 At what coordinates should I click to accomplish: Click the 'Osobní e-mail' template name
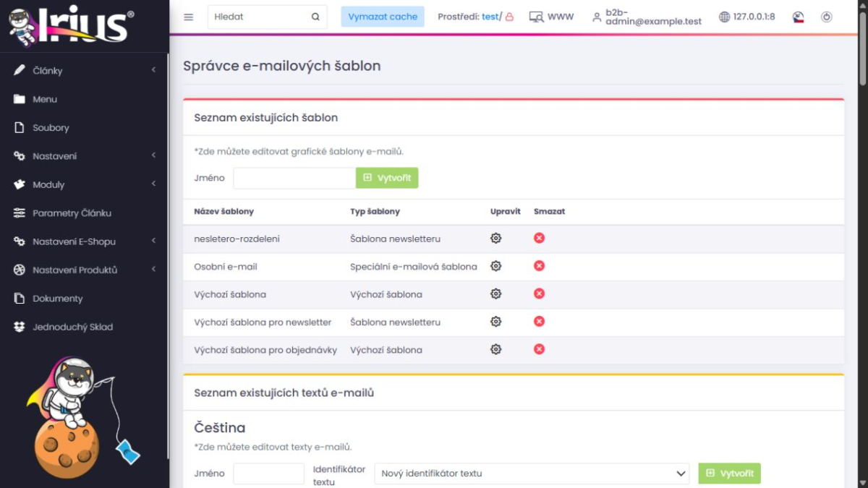point(226,267)
